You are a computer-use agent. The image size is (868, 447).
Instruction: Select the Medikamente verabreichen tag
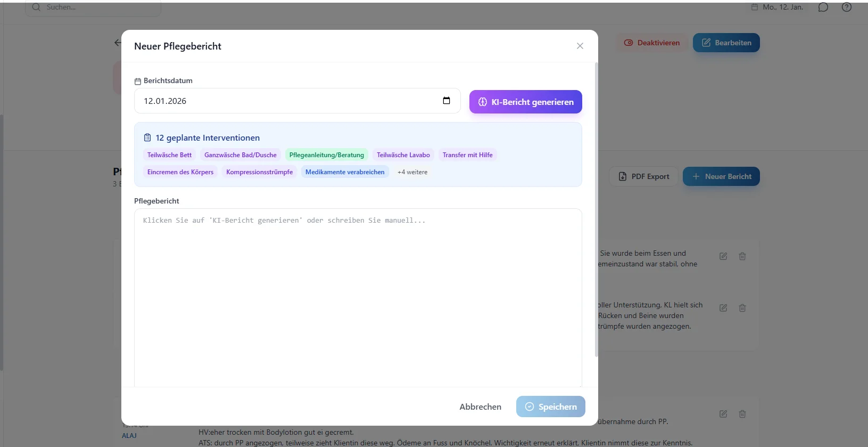pos(345,172)
